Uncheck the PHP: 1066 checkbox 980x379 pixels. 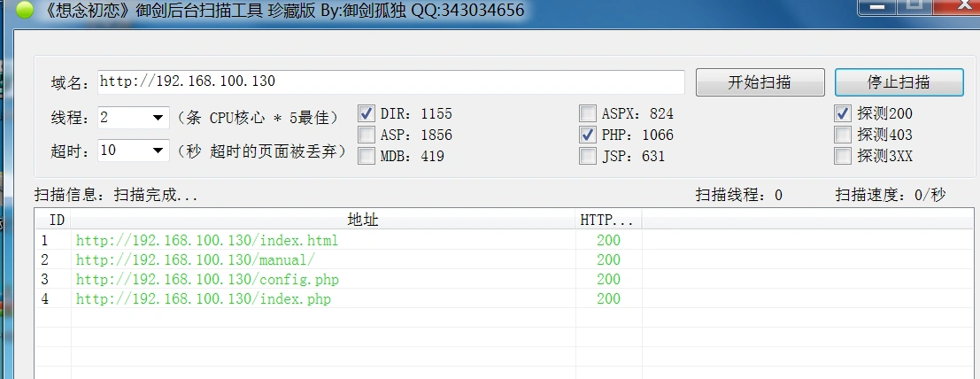(588, 135)
